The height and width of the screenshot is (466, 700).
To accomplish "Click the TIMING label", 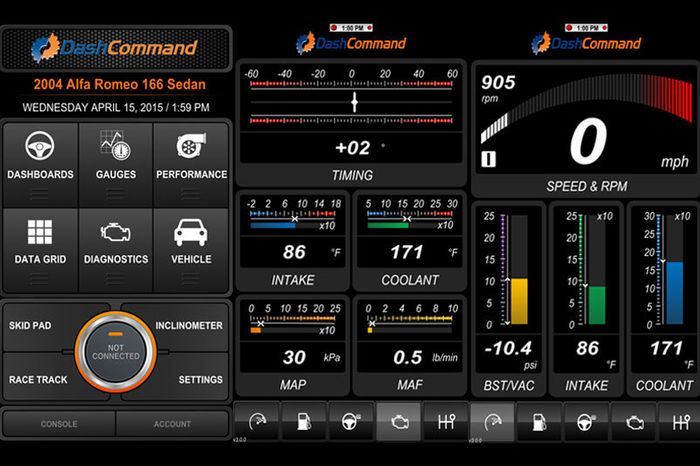I will pyautogui.click(x=352, y=175).
